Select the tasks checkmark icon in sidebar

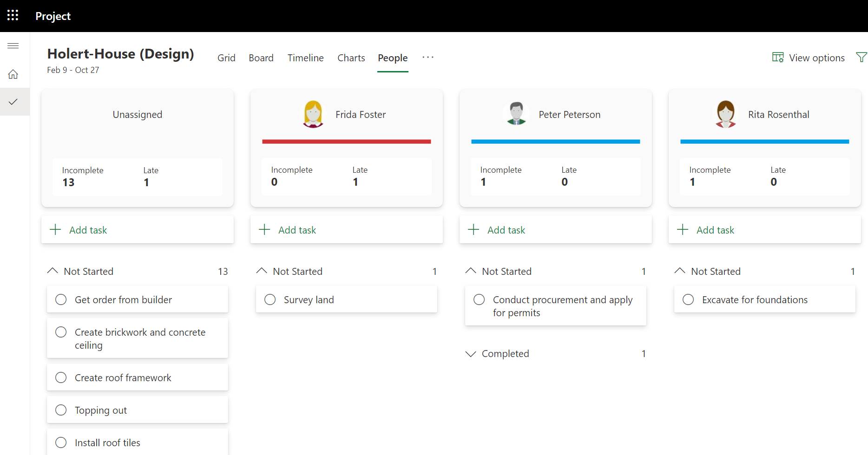13,101
